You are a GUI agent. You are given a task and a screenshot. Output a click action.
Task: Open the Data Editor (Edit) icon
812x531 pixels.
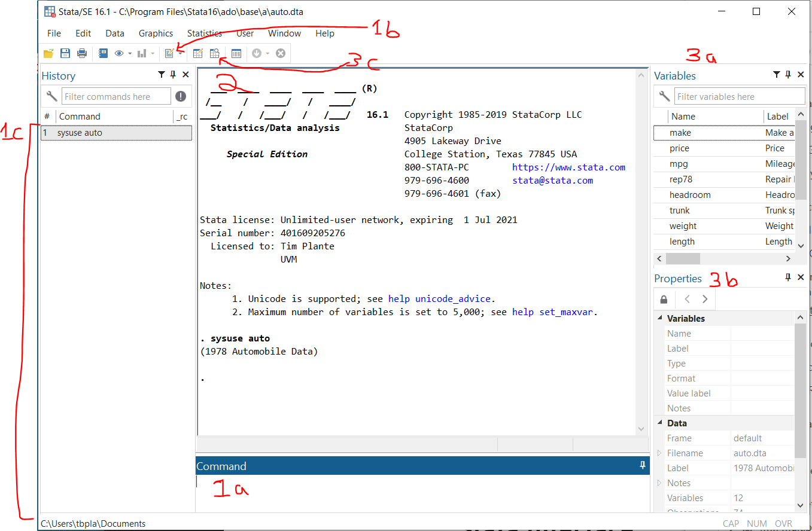coord(197,53)
